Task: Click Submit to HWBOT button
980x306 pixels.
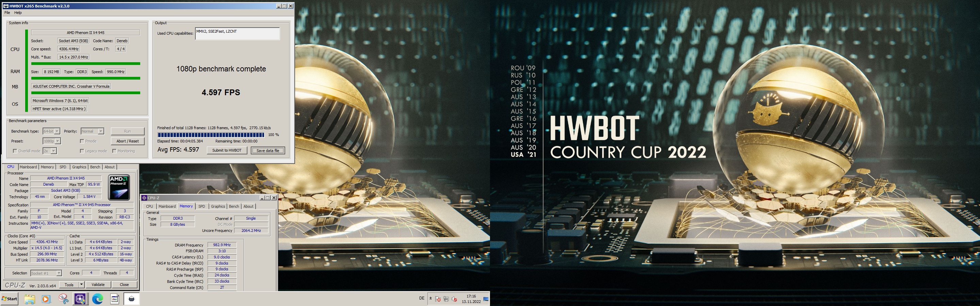Action: click(227, 150)
